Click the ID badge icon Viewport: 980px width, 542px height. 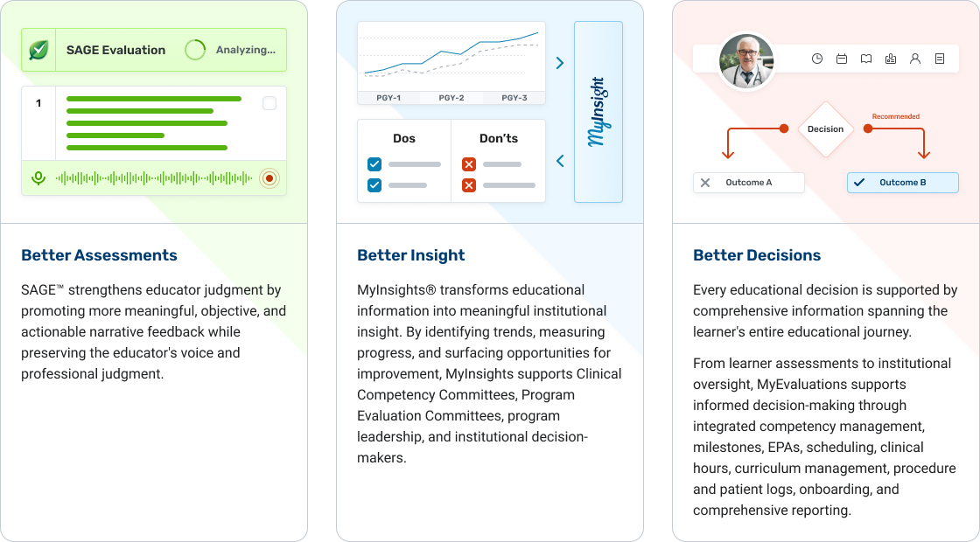[891, 59]
